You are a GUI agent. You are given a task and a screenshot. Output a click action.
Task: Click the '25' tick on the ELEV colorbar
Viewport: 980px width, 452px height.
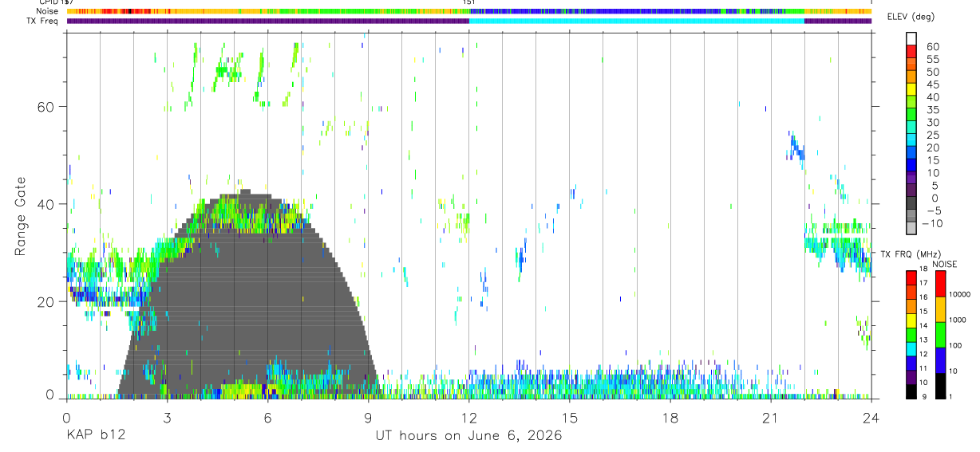pos(931,136)
